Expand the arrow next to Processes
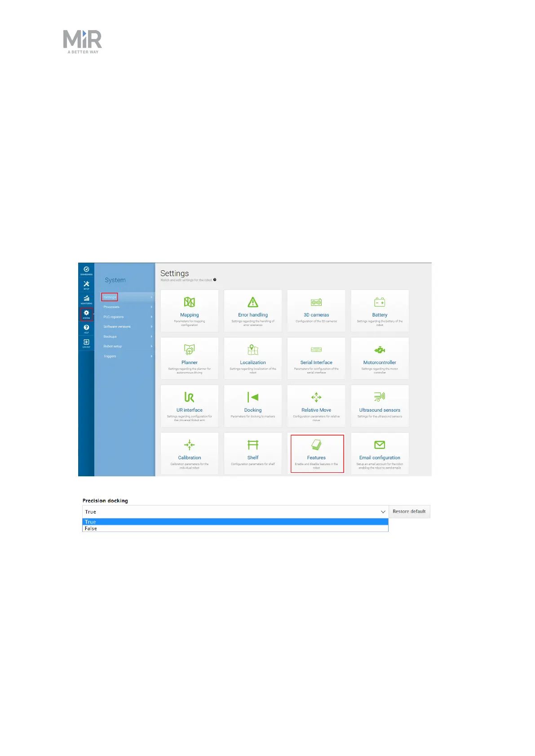The image size is (535, 756). (152, 307)
